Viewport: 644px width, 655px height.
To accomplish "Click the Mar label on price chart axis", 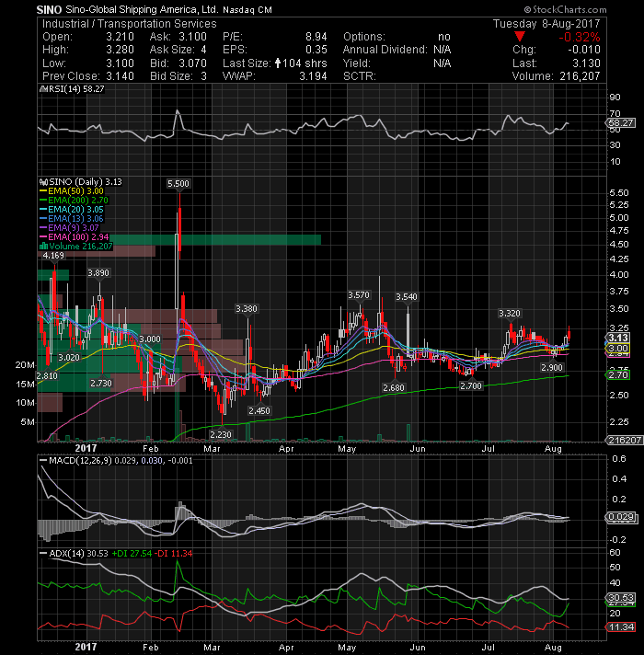I will pyautogui.click(x=212, y=449).
